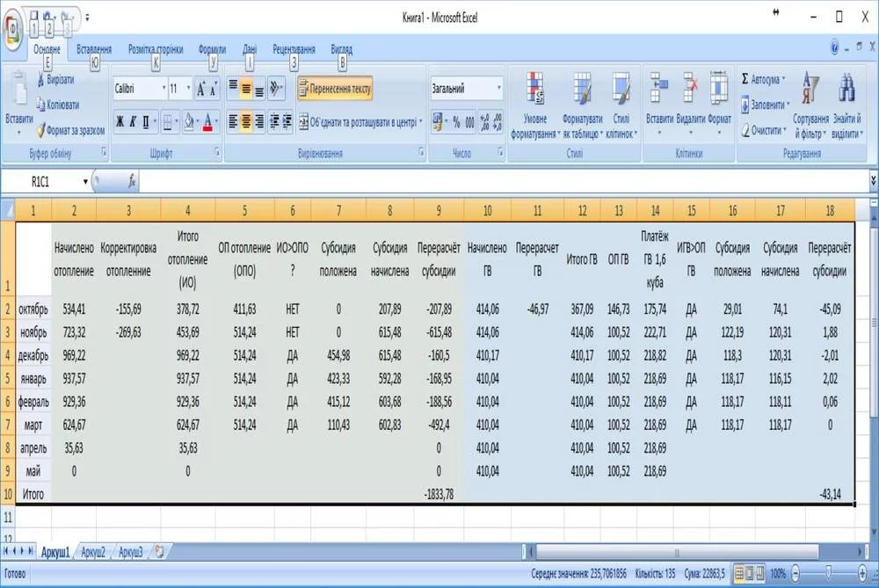Align text to bottom of cell

tap(259, 89)
